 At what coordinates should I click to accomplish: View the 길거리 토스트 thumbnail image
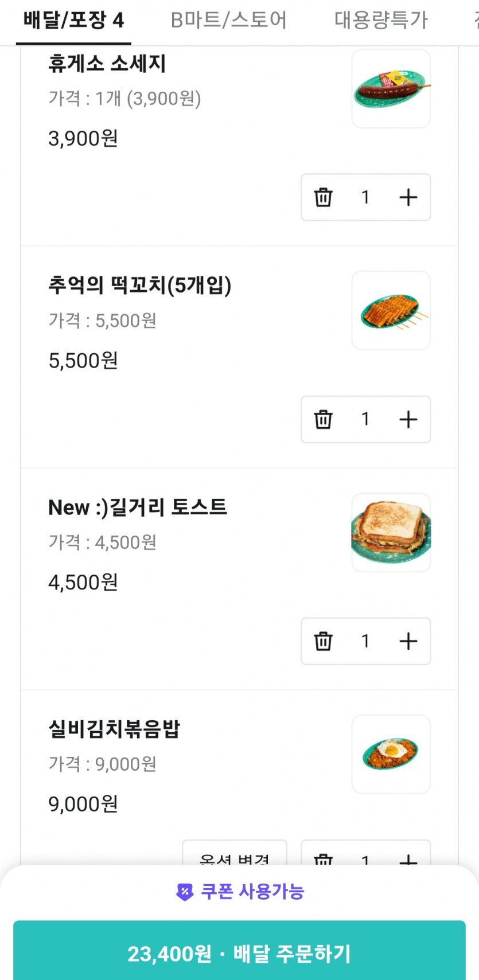point(391,532)
